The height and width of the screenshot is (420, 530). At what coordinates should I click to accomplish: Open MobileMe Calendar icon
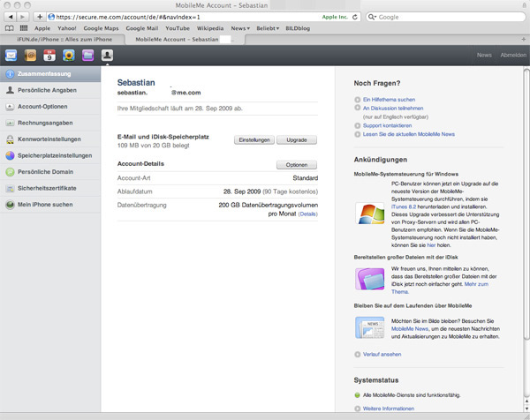tap(49, 55)
